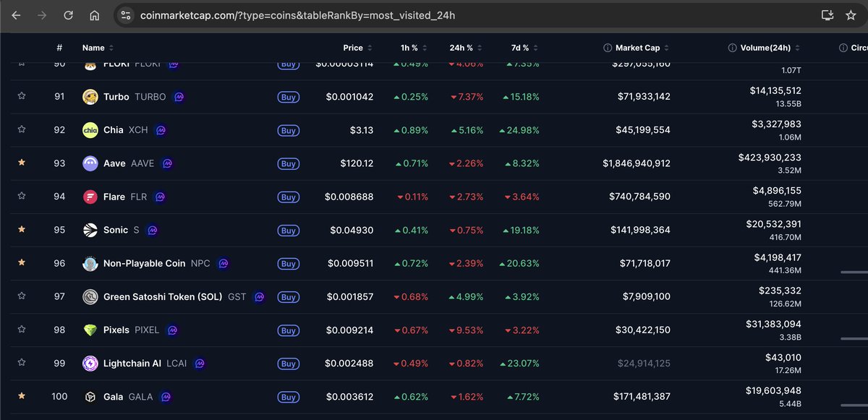Toggle the watchlist star for Pixels
The image size is (868, 420).
pyautogui.click(x=21, y=330)
